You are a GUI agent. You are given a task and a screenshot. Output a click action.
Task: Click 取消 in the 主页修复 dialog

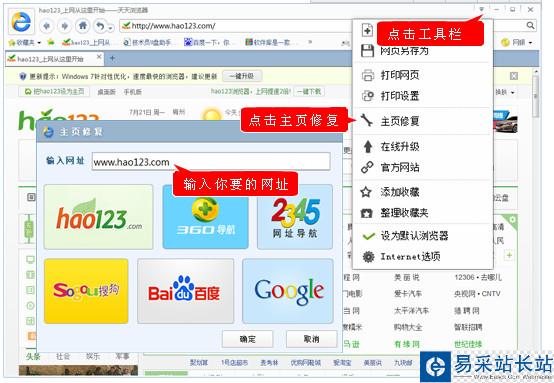point(311,339)
